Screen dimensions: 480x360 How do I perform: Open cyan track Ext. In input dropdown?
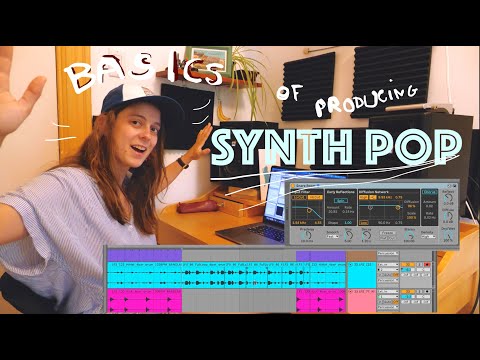388,264
